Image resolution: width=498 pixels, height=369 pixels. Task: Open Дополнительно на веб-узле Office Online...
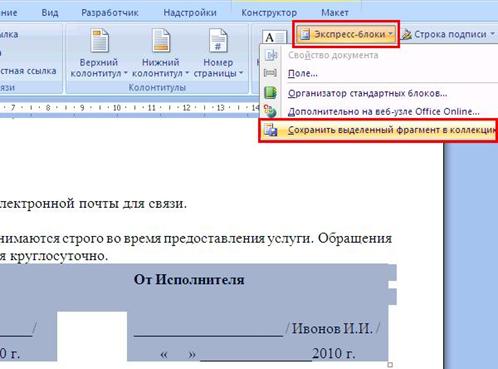point(379,111)
